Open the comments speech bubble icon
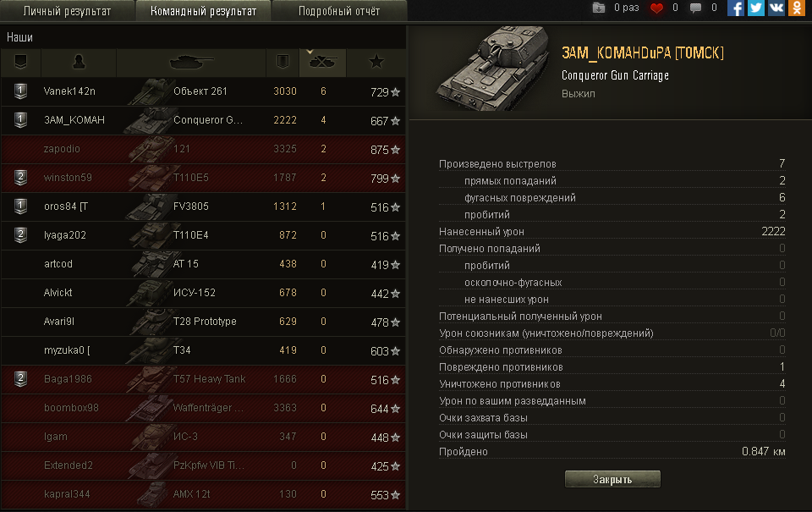Screen dimensions: 812x512 click(695, 8)
